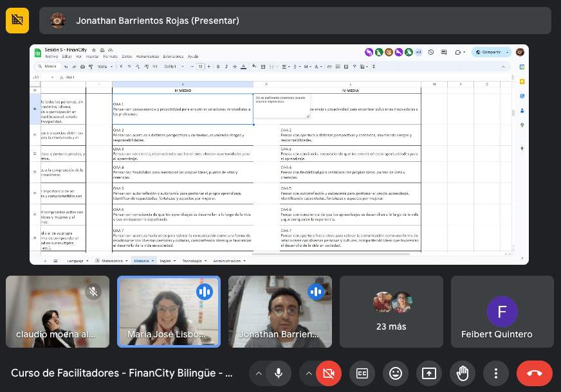
Task: Click the print icon in Sheets toolbar
Action: tap(82, 67)
